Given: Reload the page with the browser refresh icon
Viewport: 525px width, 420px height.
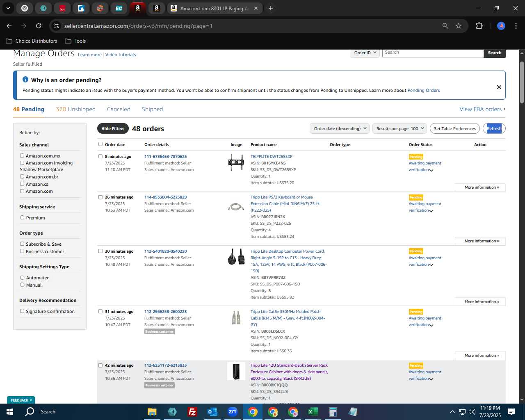Looking at the screenshot, I should [x=39, y=26].
